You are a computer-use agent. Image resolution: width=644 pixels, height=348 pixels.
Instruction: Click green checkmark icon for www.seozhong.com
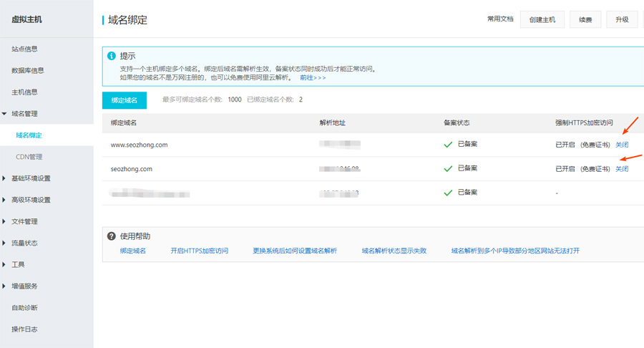(x=448, y=145)
